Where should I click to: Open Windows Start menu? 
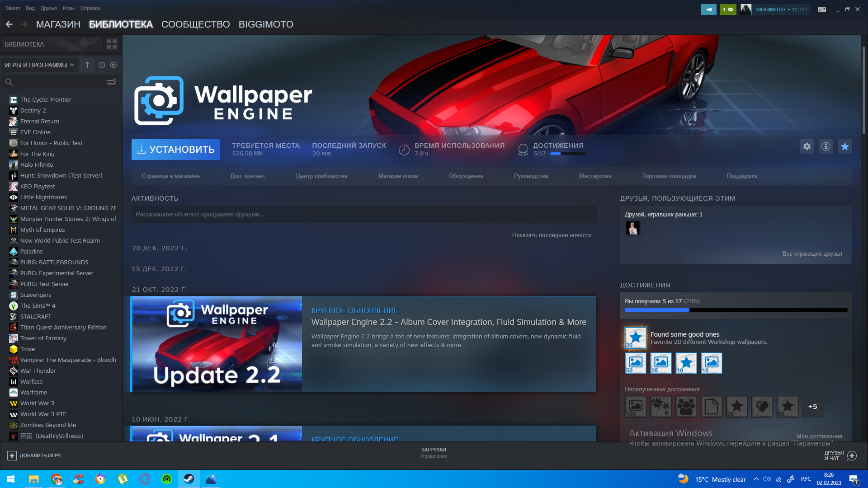(x=11, y=479)
